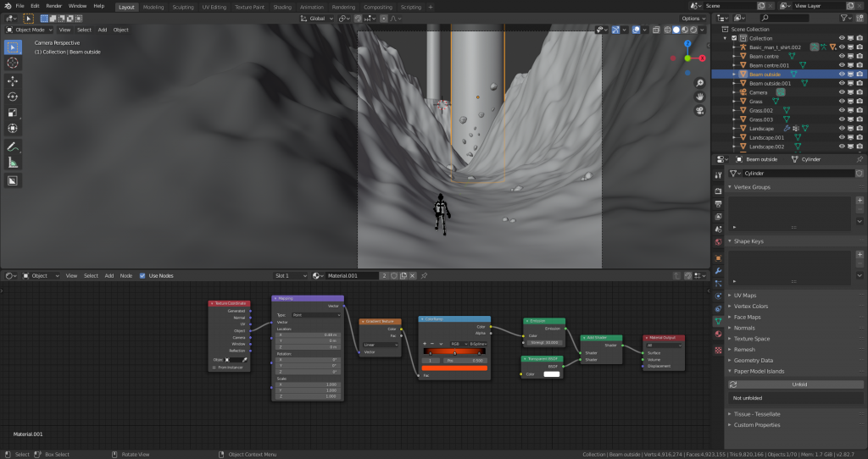Select the Cursor tool in viewport toolbar

pyautogui.click(x=13, y=63)
